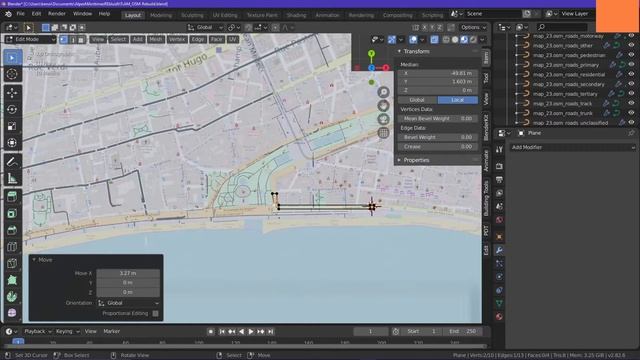Select the Transform tool in toolbar

[12, 142]
